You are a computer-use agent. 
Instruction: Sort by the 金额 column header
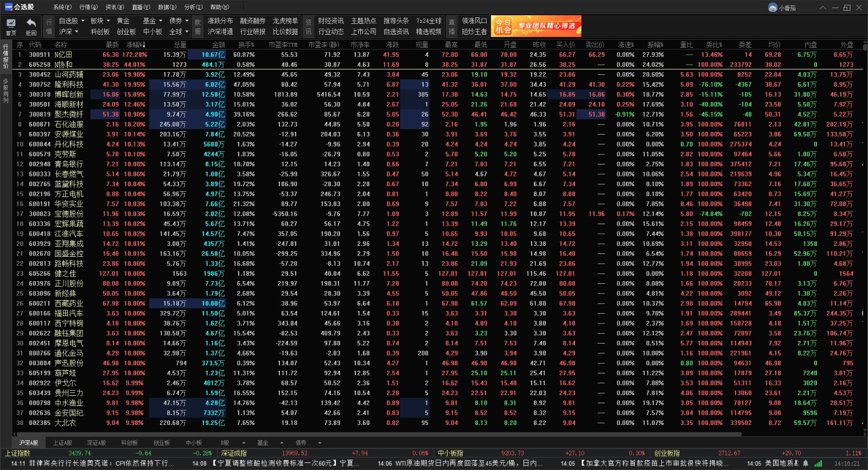pyautogui.click(x=218, y=45)
